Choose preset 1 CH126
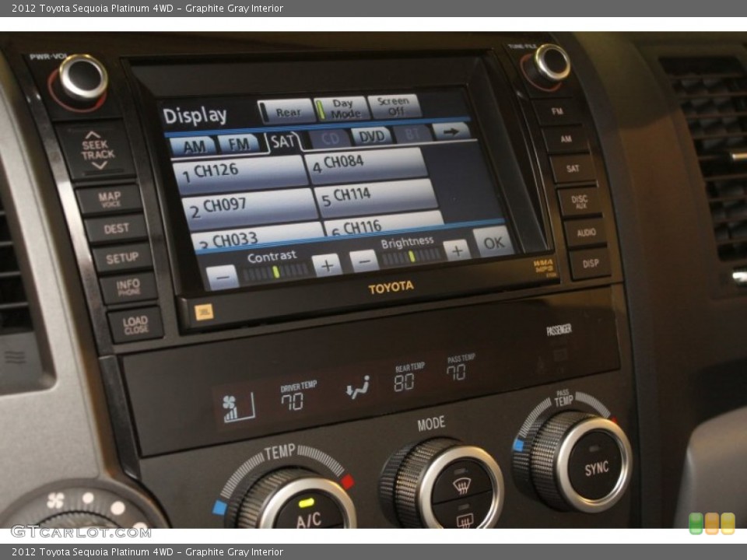This screenshot has width=747, height=560. click(x=240, y=173)
